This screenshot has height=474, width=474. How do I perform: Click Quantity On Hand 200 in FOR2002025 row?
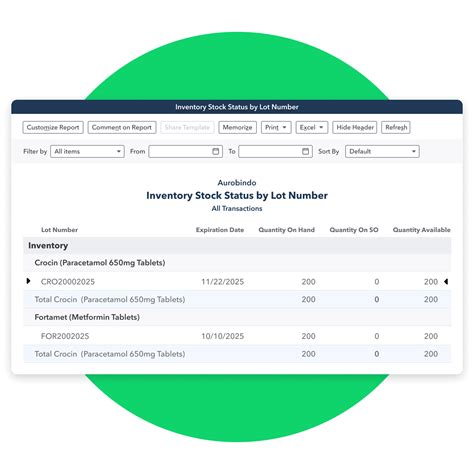click(x=308, y=336)
